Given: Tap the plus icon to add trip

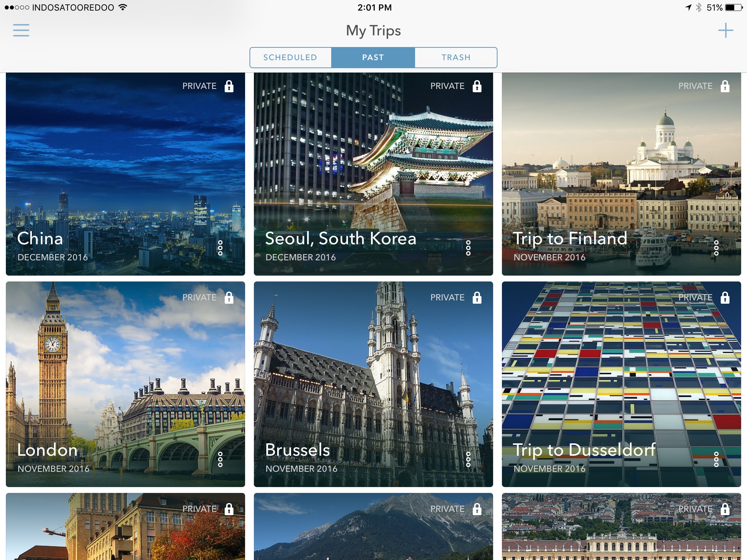Looking at the screenshot, I should [x=725, y=30].
